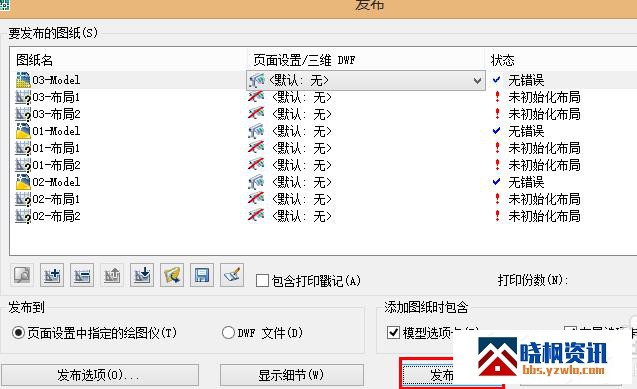The height and width of the screenshot is (389, 637).
Task: Click the layout icon beside 03-布局1
Action: coord(23,97)
